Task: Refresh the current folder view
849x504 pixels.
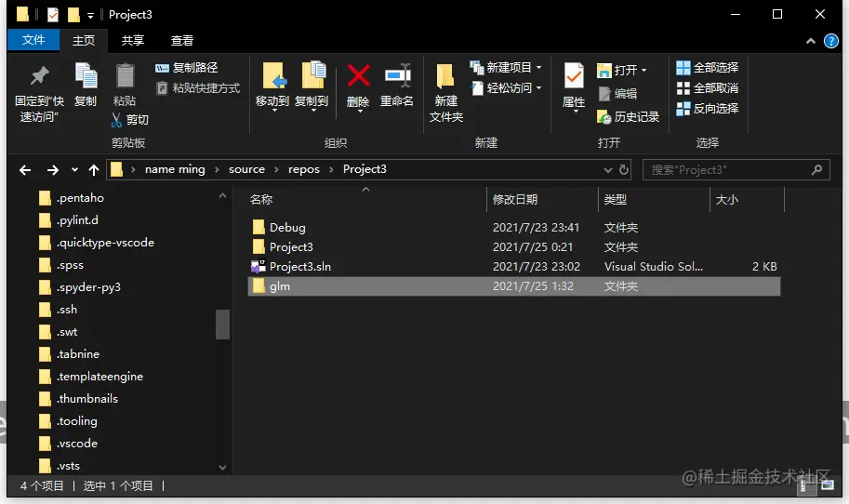Action: click(624, 170)
